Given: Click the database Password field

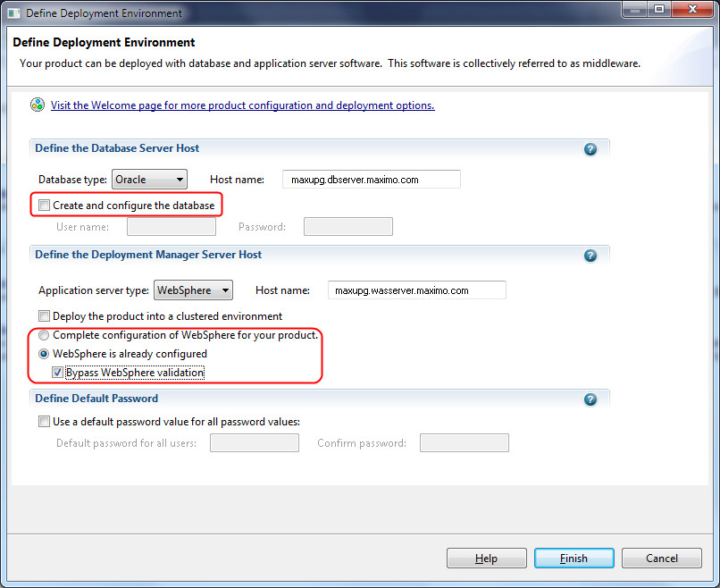Looking at the screenshot, I should (348, 227).
